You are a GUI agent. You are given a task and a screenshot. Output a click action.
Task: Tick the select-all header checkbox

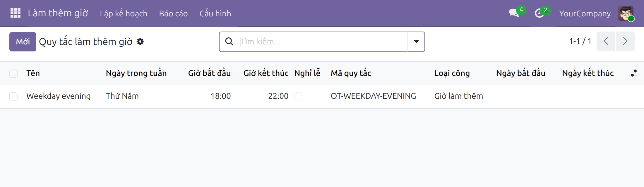click(x=13, y=73)
